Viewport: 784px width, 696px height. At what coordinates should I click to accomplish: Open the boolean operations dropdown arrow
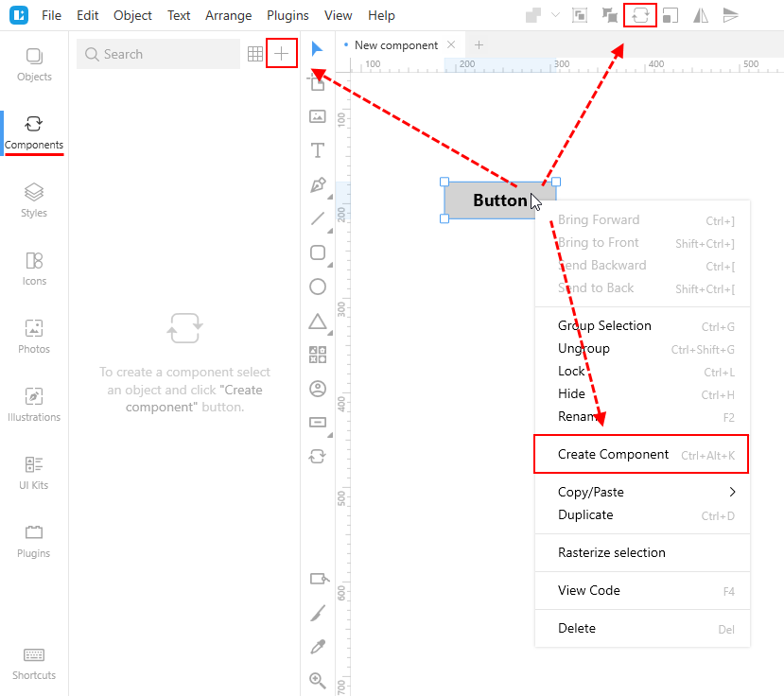click(555, 15)
